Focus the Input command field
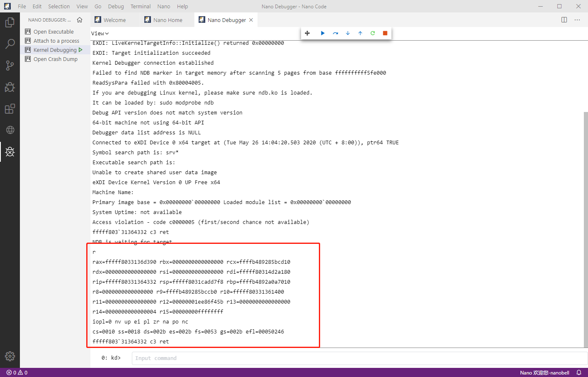 pos(360,358)
